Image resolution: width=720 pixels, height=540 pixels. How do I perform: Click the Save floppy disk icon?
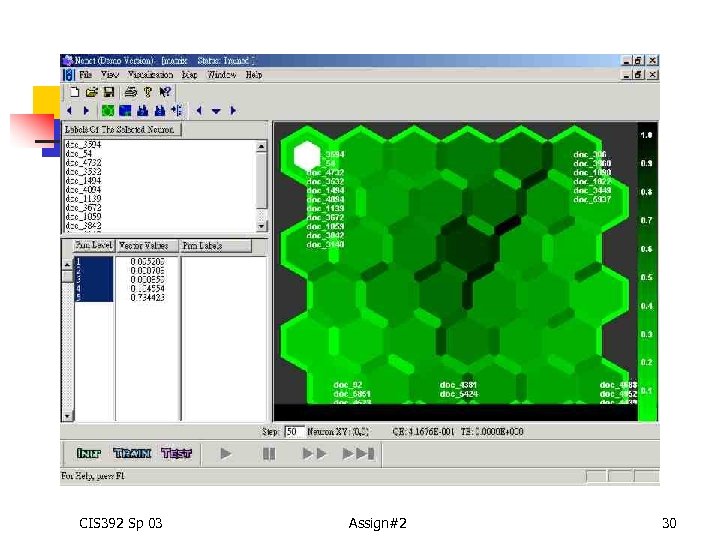[x=109, y=92]
